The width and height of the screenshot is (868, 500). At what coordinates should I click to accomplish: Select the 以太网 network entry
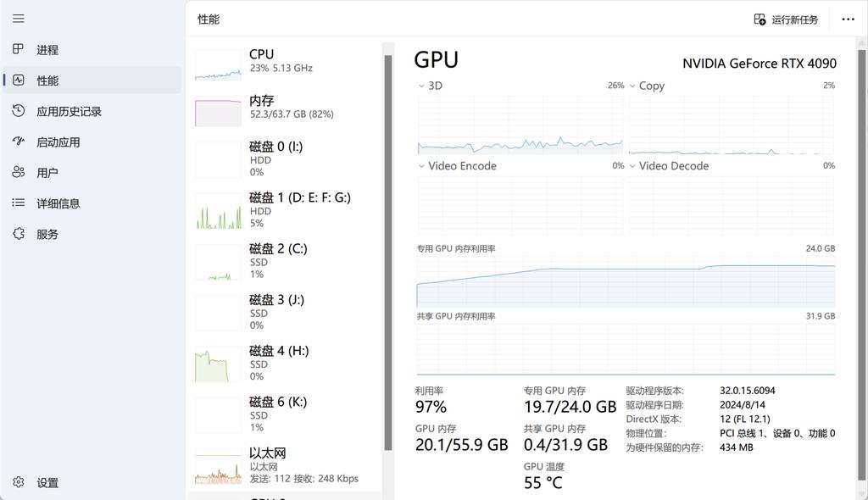coord(284,465)
